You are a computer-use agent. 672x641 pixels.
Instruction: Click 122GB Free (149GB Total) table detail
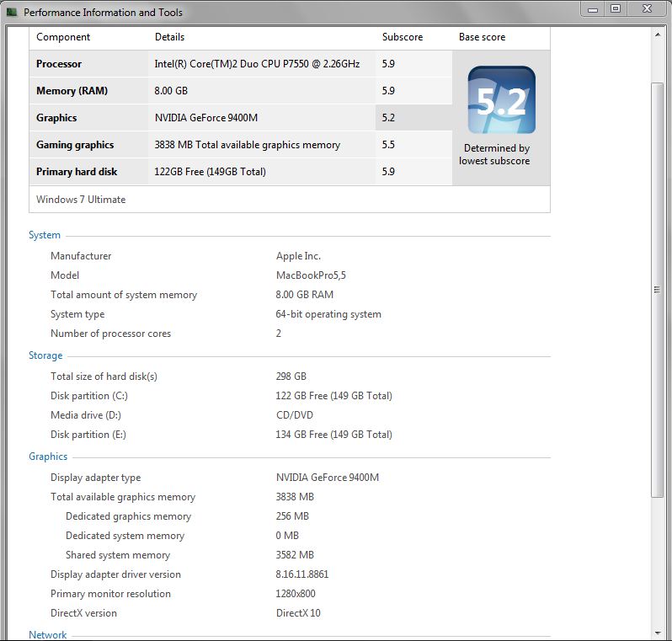point(210,172)
